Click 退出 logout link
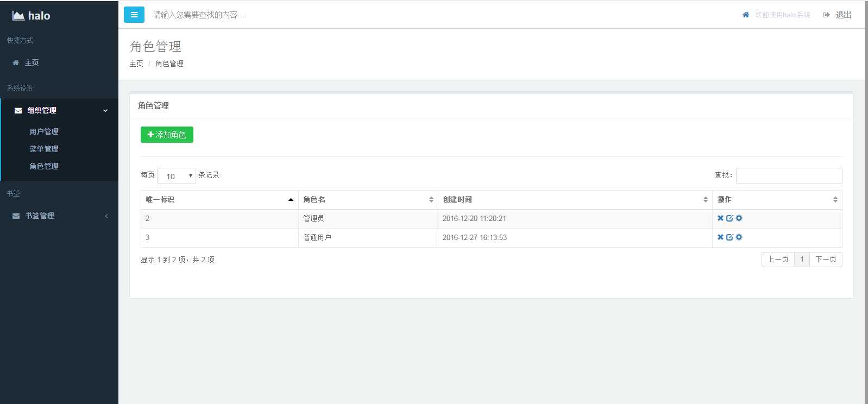 click(844, 15)
